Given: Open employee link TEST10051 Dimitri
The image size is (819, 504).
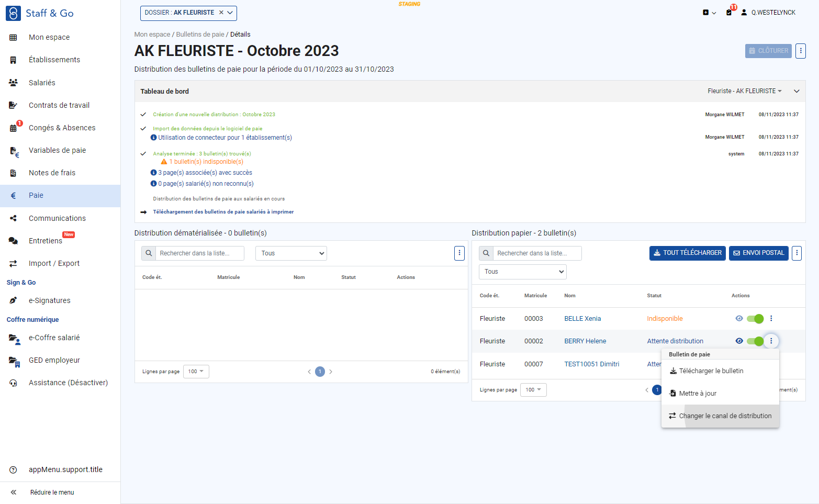Looking at the screenshot, I should (592, 364).
